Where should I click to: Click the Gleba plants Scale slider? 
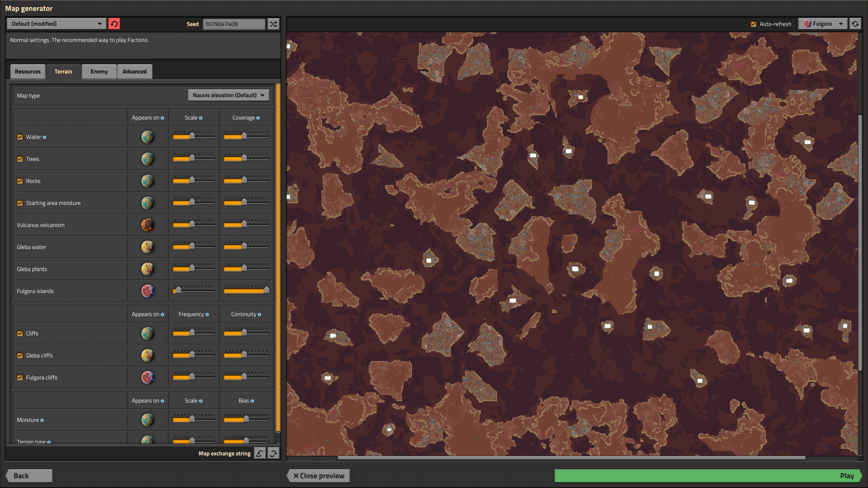tap(194, 268)
